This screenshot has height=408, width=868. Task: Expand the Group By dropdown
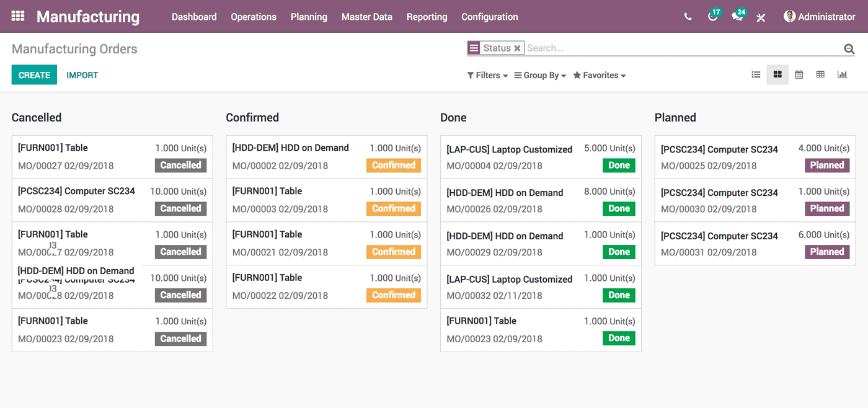539,75
